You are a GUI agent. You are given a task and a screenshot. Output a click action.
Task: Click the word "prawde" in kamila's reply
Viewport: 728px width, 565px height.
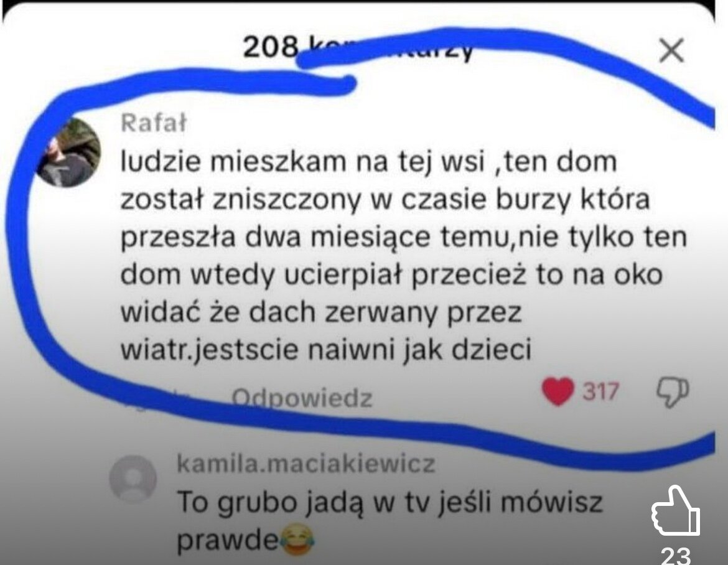pos(228,541)
